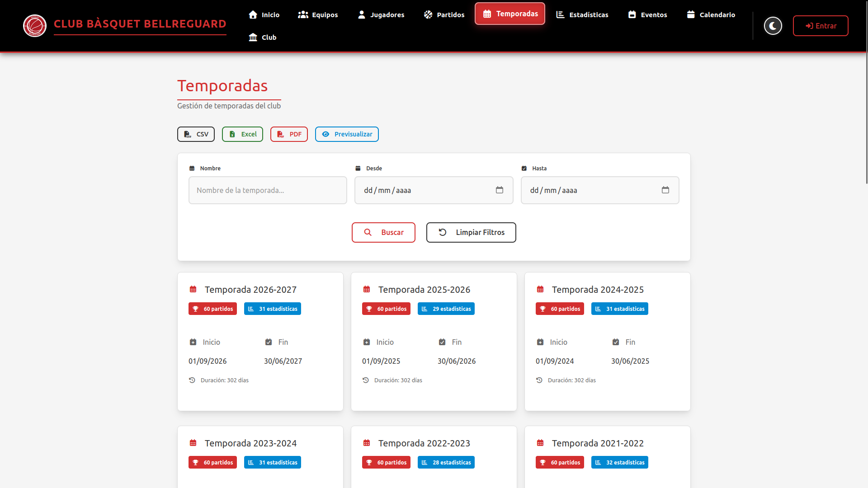Toggle dark mode moon icon
The image size is (868, 488).
(x=773, y=26)
